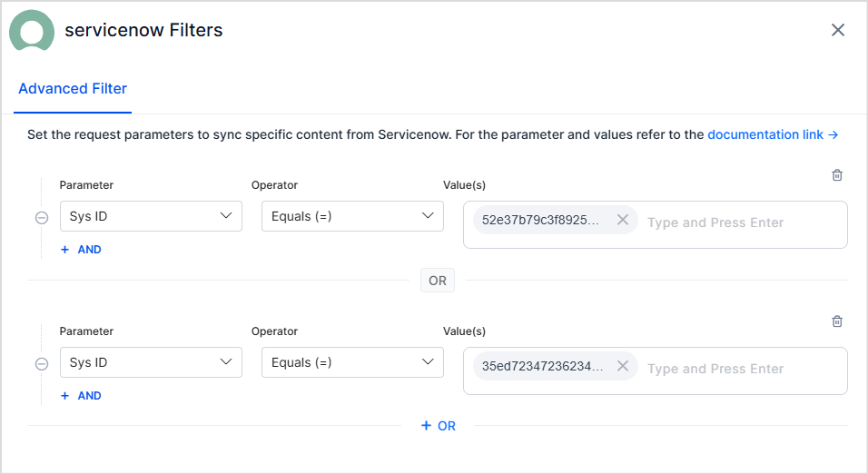Image resolution: width=868 pixels, height=474 pixels.
Task: Add AND condition to the second group
Action: tap(81, 396)
